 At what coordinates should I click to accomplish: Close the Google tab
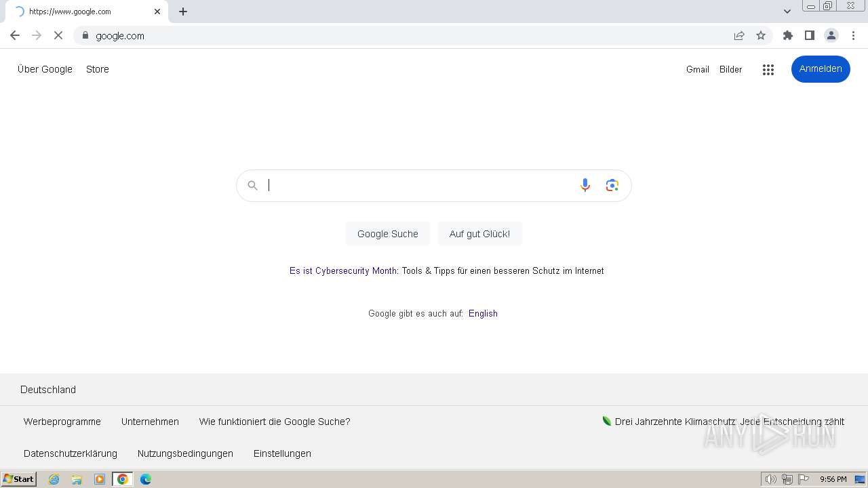[x=157, y=12]
